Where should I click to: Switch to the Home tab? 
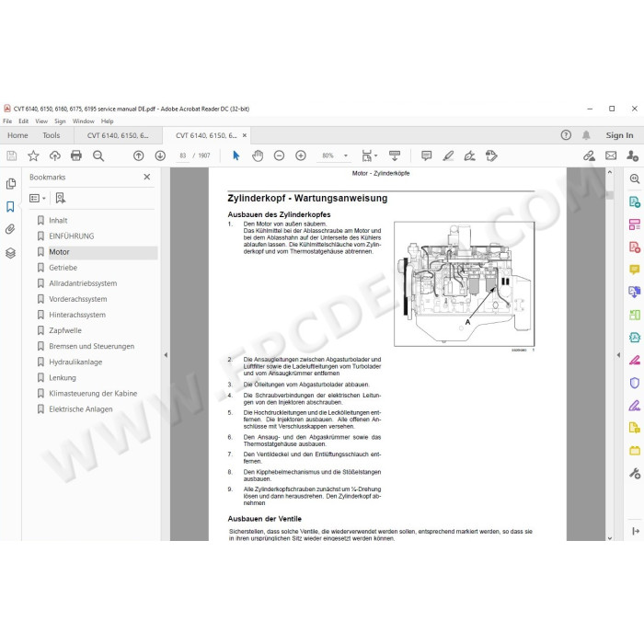pyautogui.click(x=17, y=135)
